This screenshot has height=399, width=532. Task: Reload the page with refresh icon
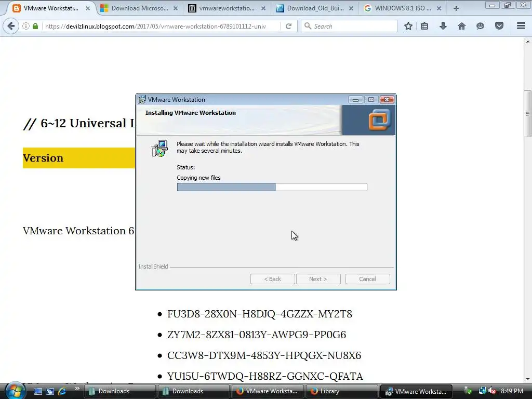pos(289,26)
